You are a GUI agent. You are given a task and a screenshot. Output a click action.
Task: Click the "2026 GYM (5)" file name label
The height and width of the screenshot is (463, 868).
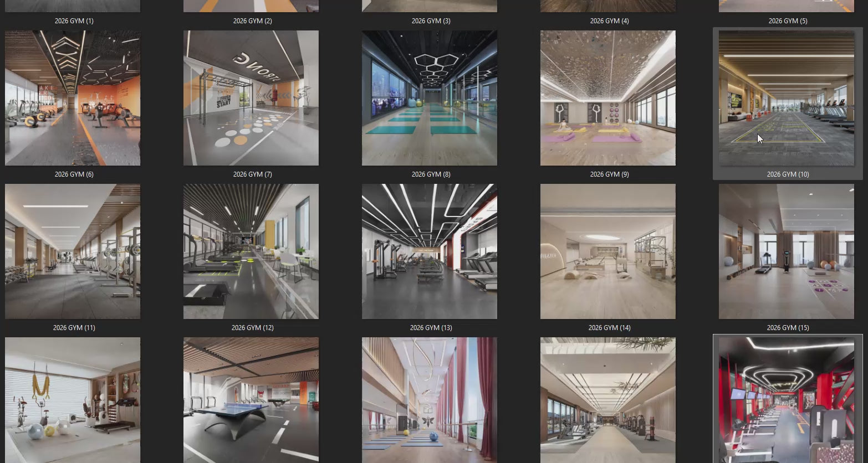pos(788,21)
